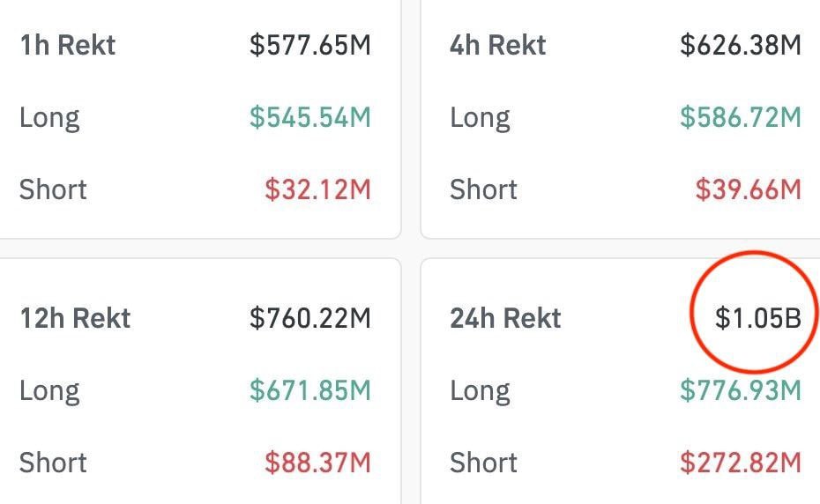The width and height of the screenshot is (820, 504).
Task: Select the 4h Rekt total $626.38M
Action: click(741, 45)
